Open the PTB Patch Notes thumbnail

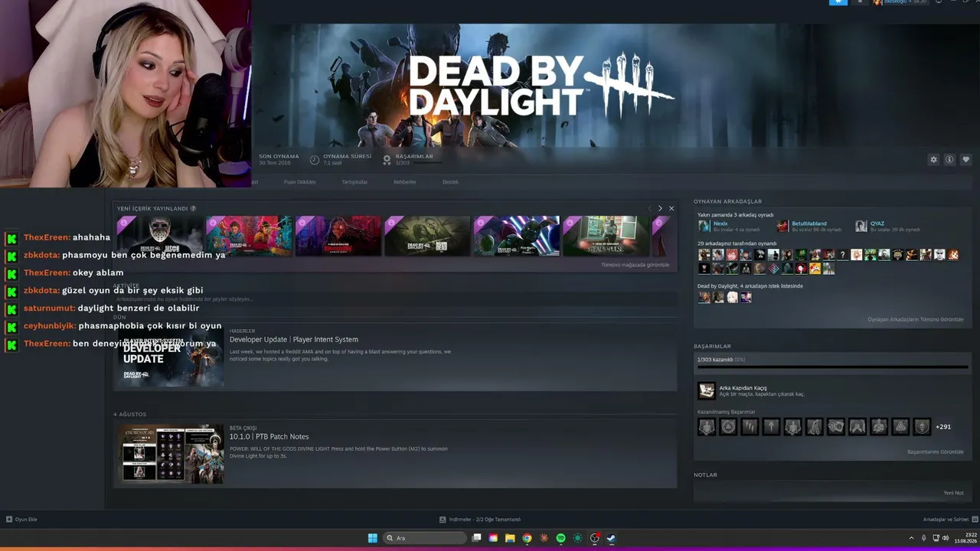click(171, 454)
